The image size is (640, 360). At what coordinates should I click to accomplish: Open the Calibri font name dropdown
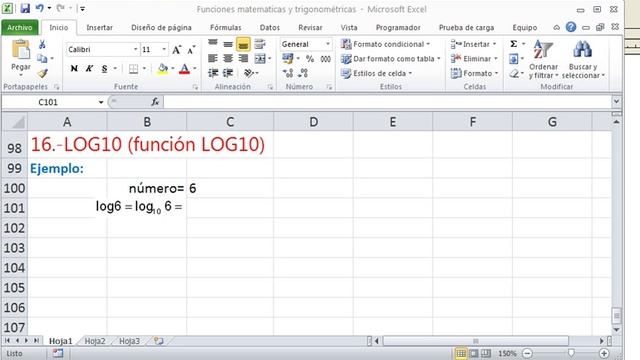tap(135, 49)
